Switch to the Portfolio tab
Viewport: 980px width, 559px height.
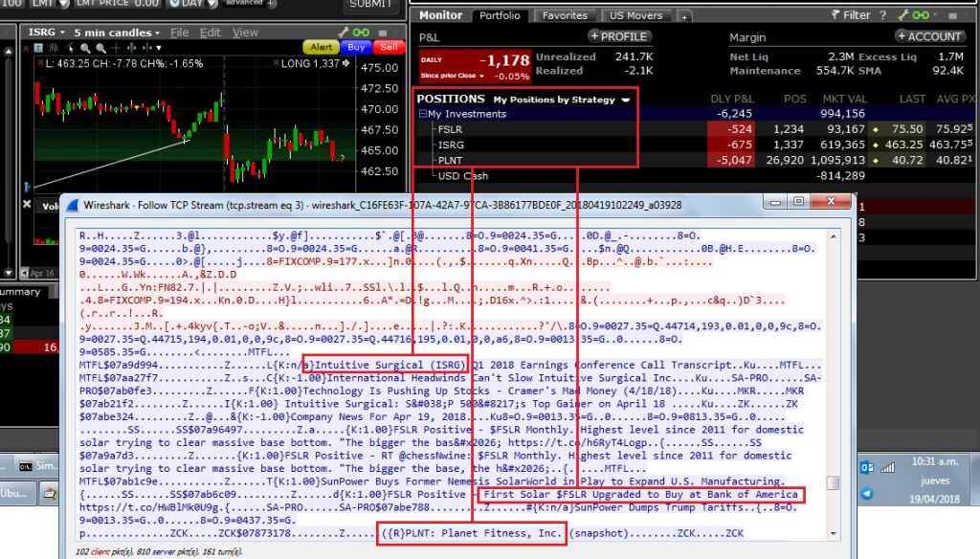coord(500,15)
